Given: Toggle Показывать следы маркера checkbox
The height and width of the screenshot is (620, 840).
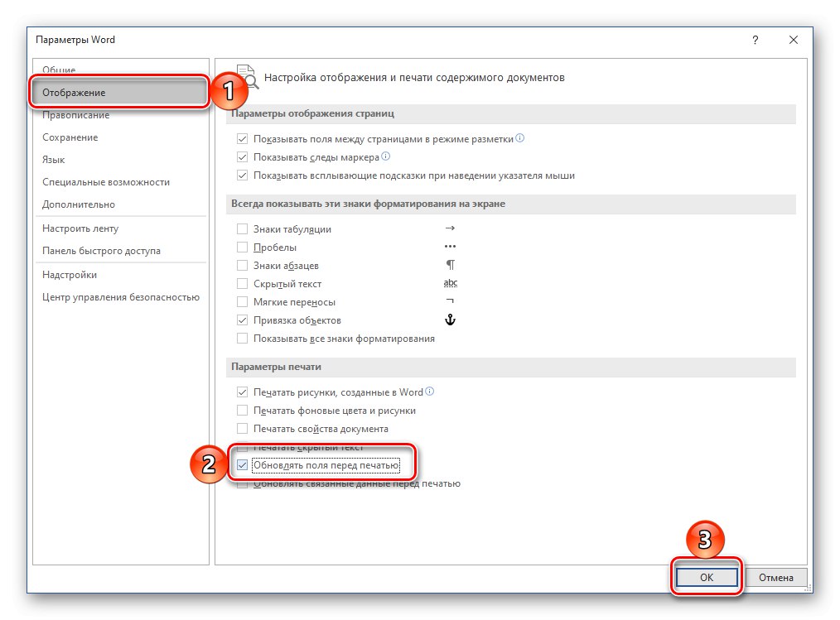Looking at the screenshot, I should point(242,157).
